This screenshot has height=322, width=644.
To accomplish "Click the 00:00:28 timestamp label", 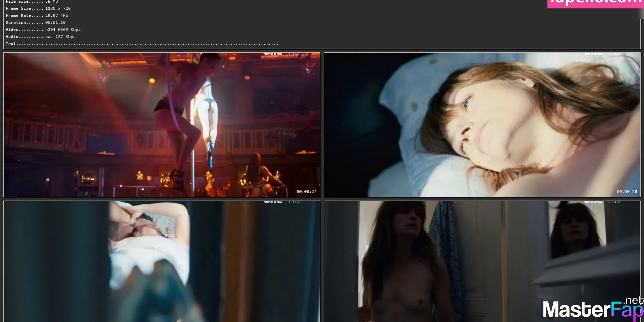I will [627, 192].
